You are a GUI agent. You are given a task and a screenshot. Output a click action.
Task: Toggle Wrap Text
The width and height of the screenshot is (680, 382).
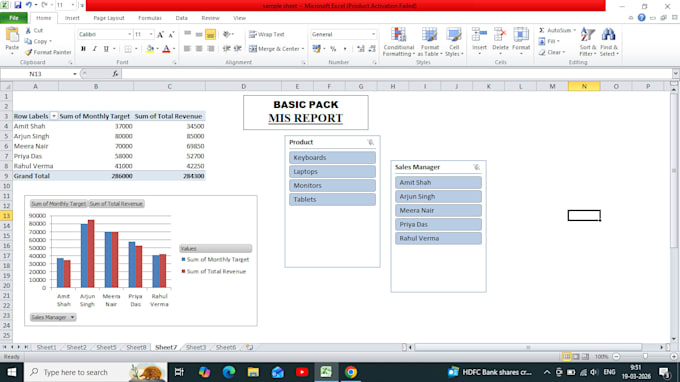[x=267, y=34]
